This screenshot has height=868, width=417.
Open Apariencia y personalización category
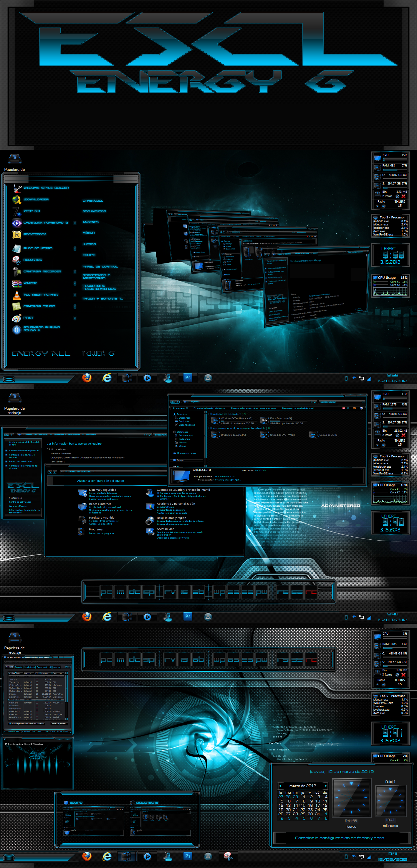pos(176,504)
